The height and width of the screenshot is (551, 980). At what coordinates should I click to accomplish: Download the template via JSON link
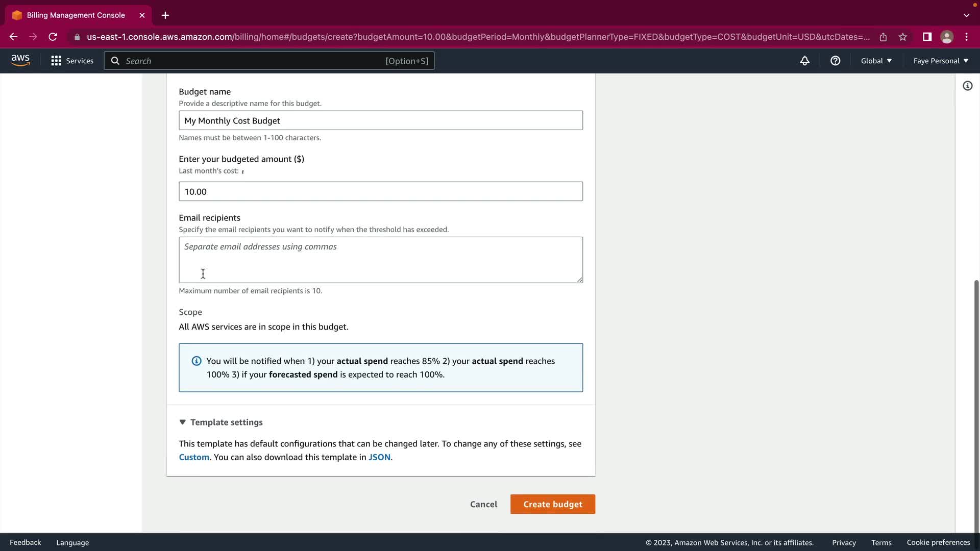379,457
